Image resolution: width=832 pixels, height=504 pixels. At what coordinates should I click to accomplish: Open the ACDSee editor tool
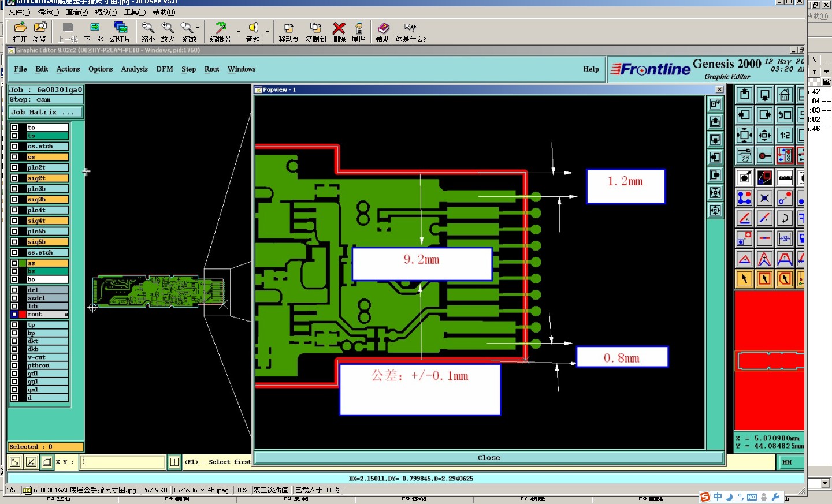pyautogui.click(x=220, y=32)
